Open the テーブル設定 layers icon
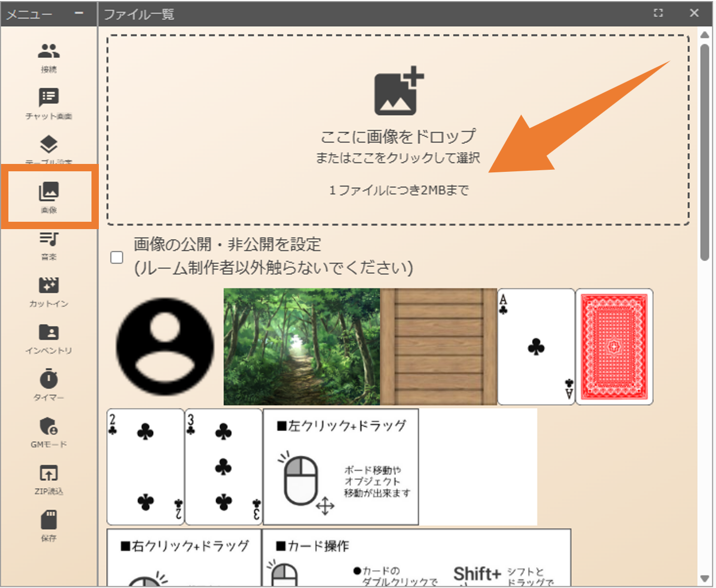Image resolution: width=716 pixels, height=588 pixels. pos(48,145)
